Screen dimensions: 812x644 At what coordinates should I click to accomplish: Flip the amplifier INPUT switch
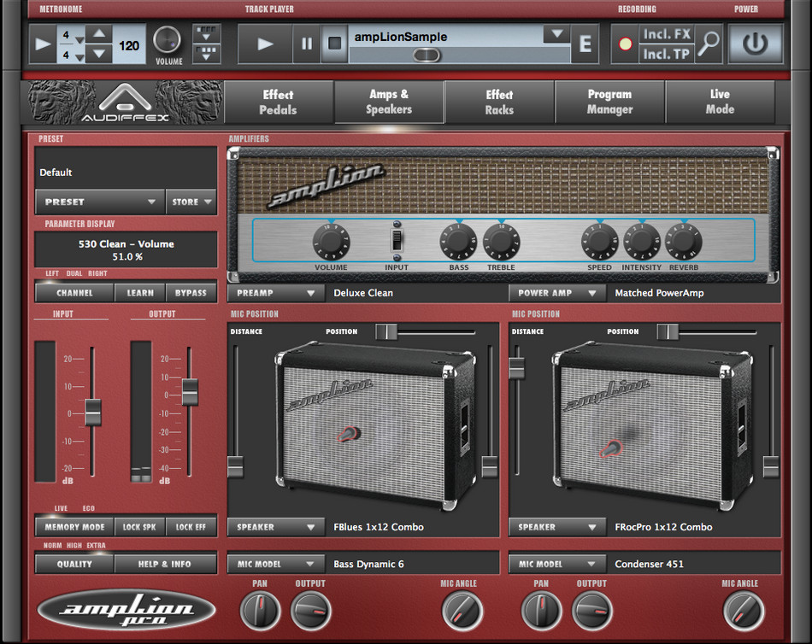(397, 241)
